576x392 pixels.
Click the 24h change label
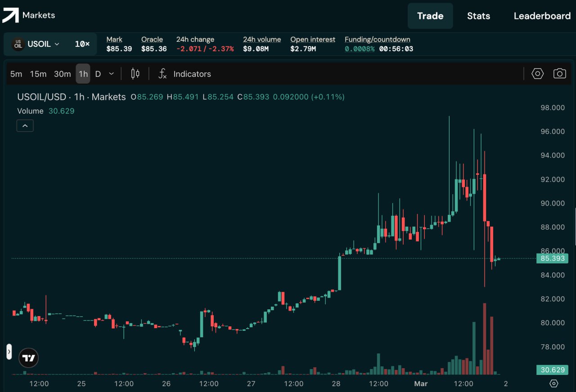tap(195, 39)
